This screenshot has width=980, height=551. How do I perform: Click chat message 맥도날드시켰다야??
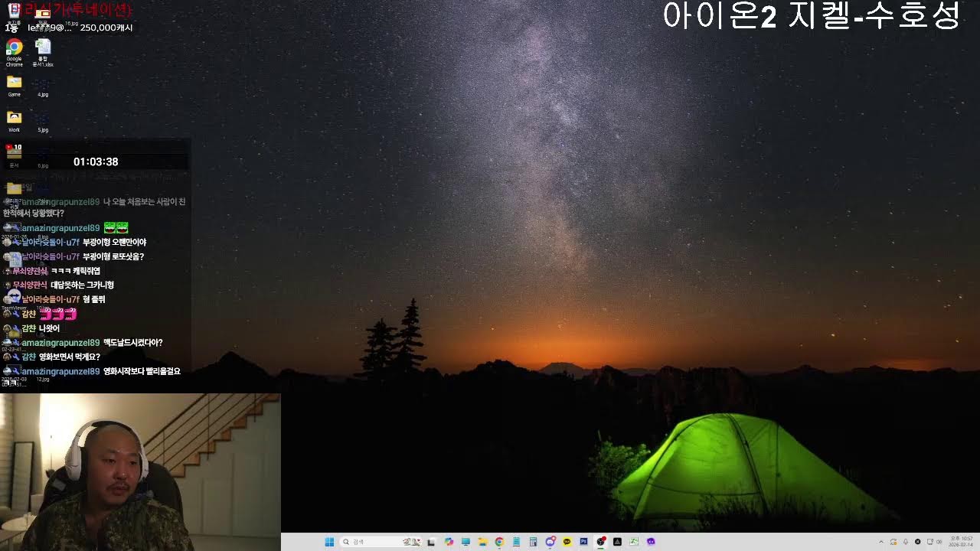coord(133,343)
